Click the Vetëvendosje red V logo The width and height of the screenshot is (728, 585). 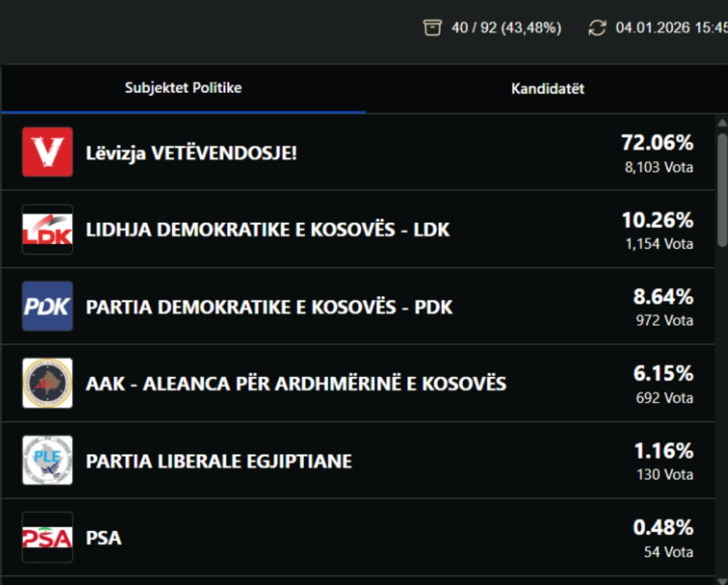pyautogui.click(x=47, y=152)
